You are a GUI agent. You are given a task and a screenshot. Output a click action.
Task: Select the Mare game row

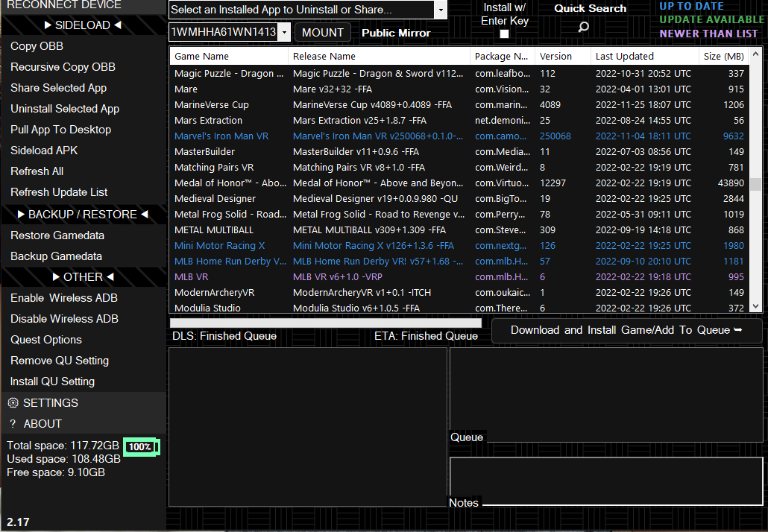coord(459,89)
